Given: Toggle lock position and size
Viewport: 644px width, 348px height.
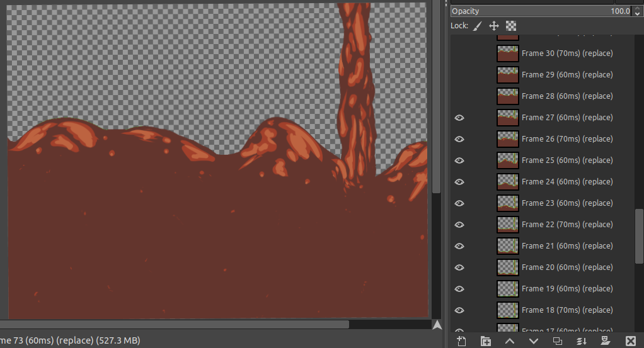Looking at the screenshot, I should tap(494, 26).
